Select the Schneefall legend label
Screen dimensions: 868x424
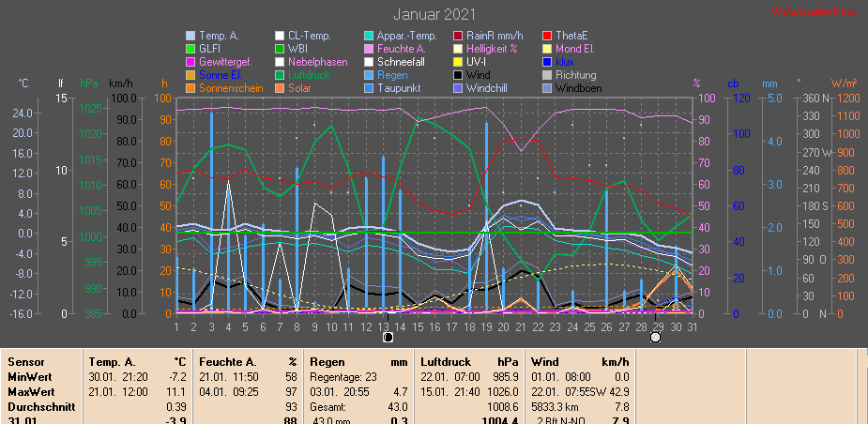coord(401,62)
